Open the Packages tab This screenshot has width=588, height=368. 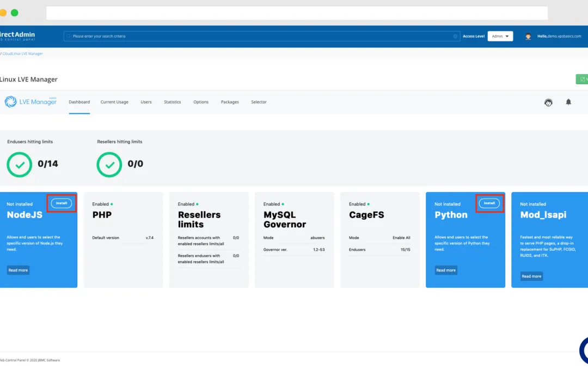click(230, 102)
